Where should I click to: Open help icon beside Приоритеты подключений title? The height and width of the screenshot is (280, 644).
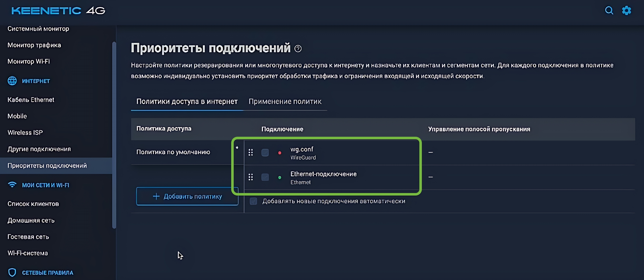tap(298, 49)
